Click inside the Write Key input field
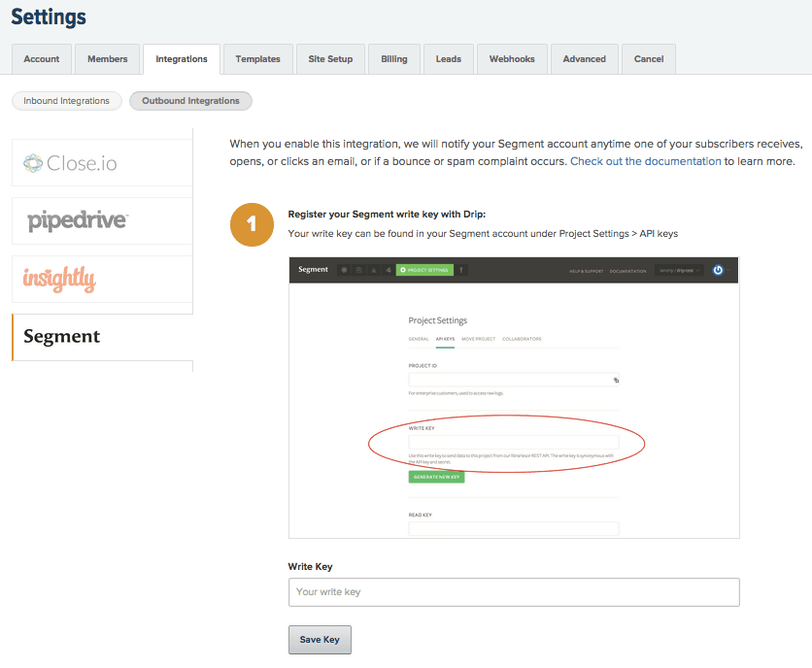 [513, 592]
